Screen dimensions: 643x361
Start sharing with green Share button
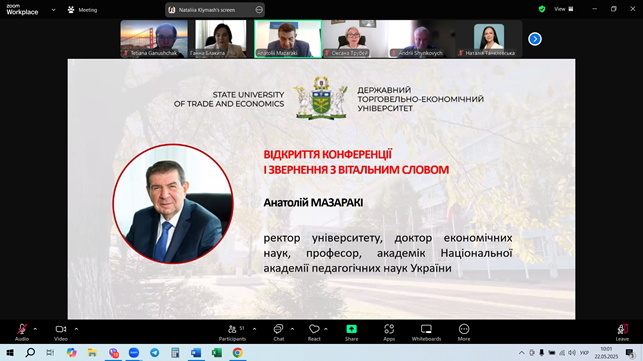pyautogui.click(x=351, y=332)
